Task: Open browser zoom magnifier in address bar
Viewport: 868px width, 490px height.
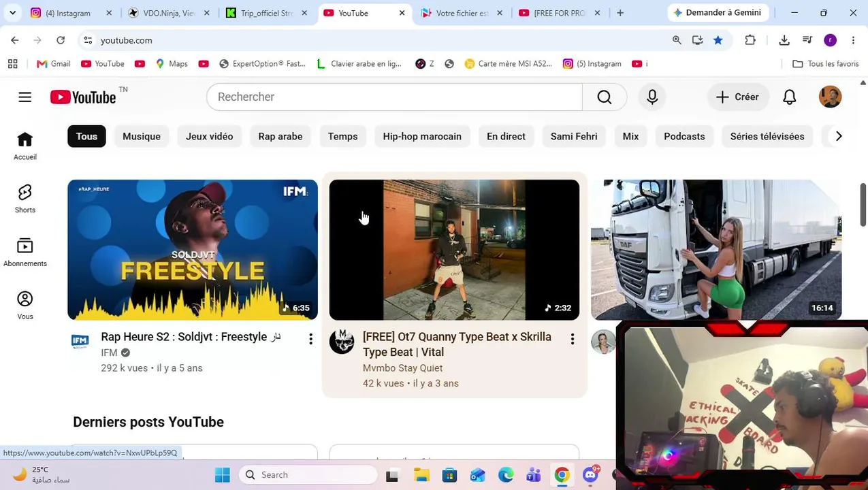Action: pos(677,40)
